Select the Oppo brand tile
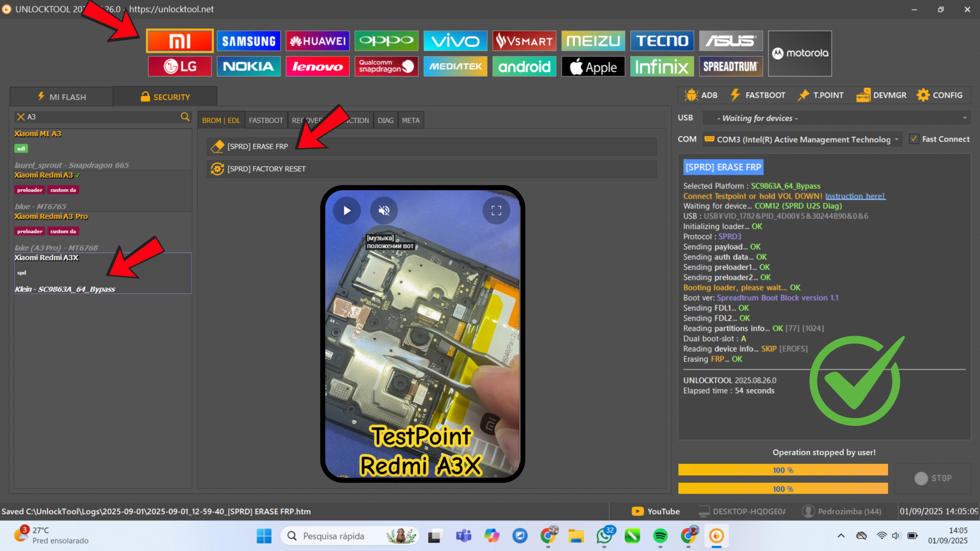This screenshot has width=980, height=551. 386,41
